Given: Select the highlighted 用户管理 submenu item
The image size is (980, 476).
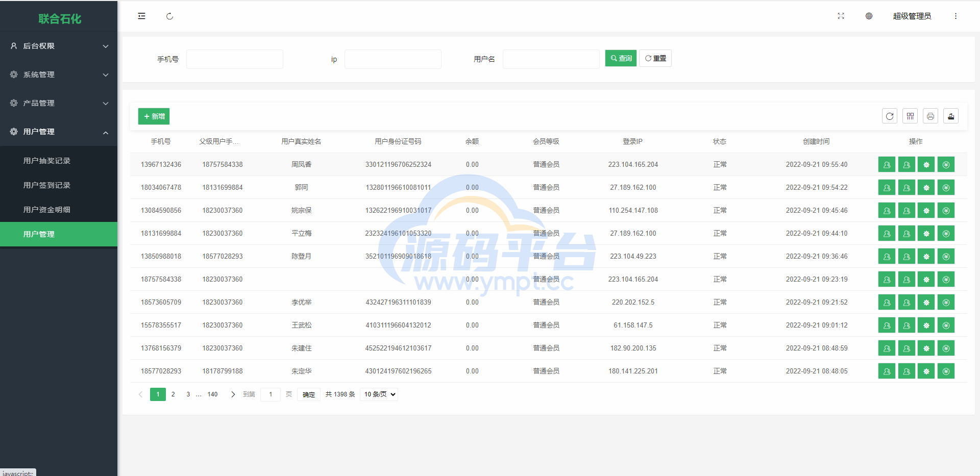Looking at the screenshot, I should 59,234.
